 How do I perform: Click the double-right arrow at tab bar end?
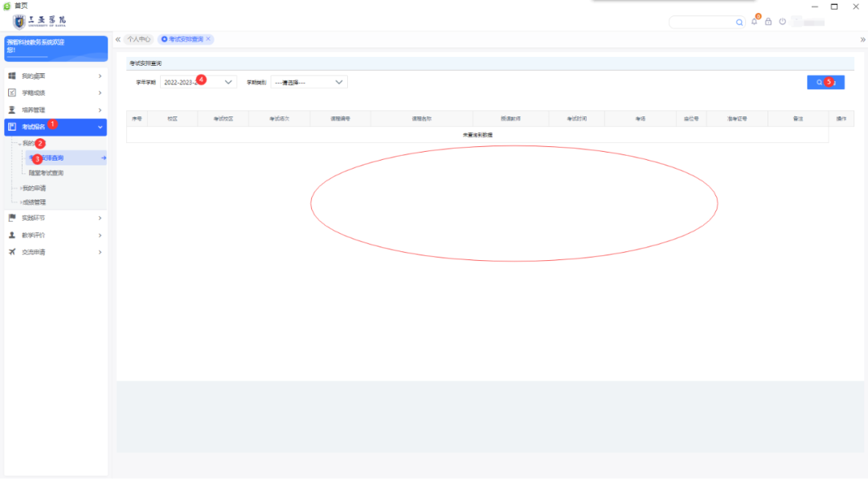click(x=862, y=39)
